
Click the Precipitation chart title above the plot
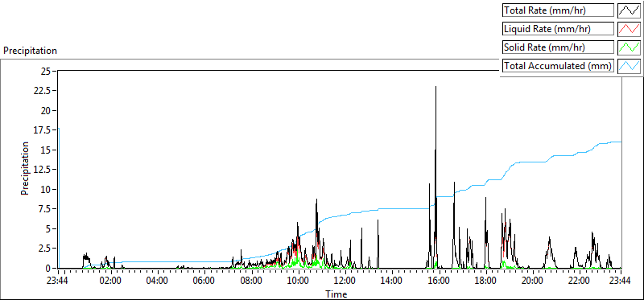30,51
